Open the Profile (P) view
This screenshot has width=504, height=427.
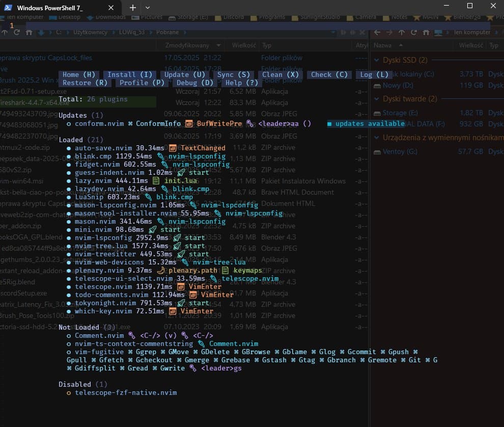(x=142, y=83)
